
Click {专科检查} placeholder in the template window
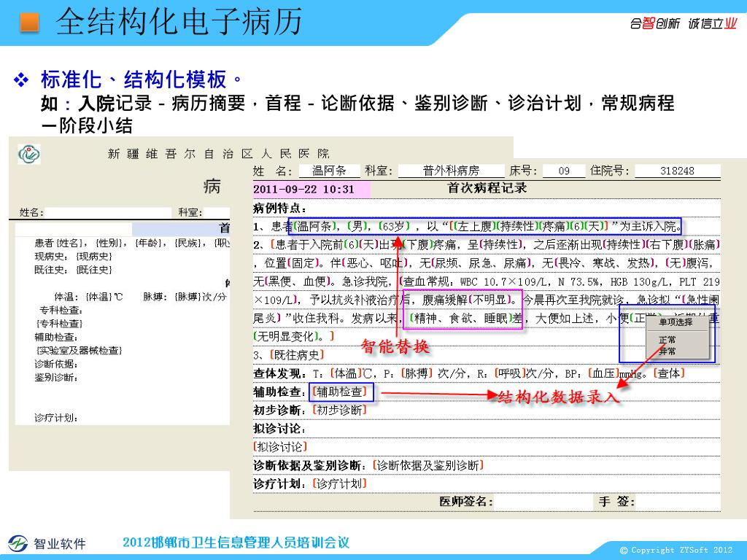(59, 324)
